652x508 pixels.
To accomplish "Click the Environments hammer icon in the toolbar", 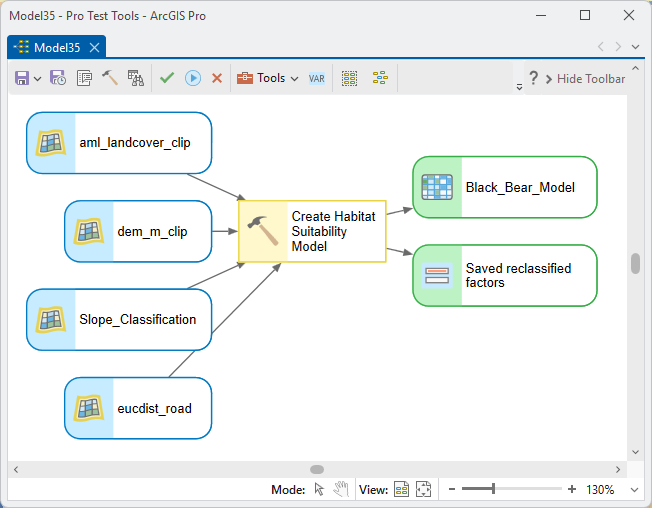I will coord(110,78).
